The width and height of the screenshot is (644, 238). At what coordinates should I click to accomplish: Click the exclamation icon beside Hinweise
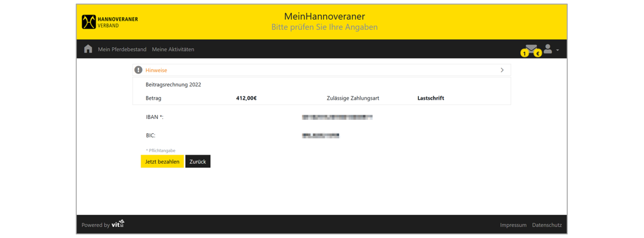[x=138, y=70]
